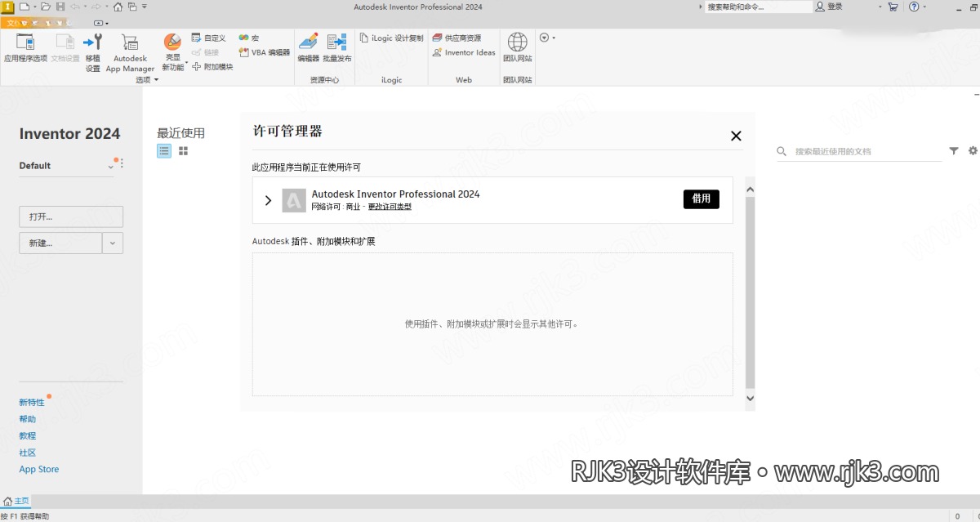Open the Autodesk shopping cart icon
The width and height of the screenshot is (980, 522).
tap(893, 7)
